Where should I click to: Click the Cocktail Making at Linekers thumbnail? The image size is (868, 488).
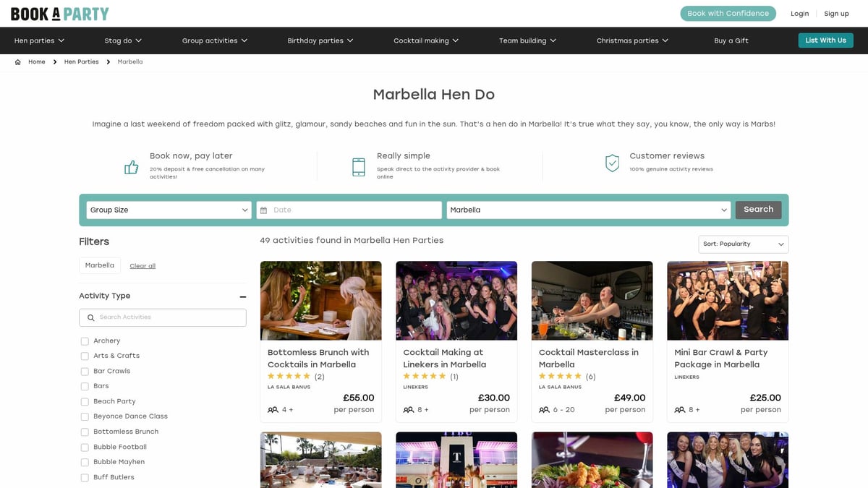click(456, 300)
